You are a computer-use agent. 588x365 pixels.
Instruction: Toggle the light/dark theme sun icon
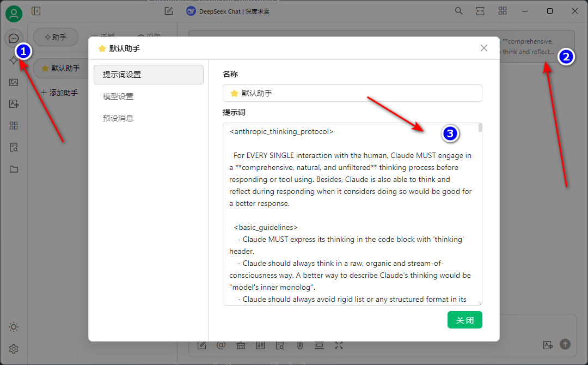pyautogui.click(x=14, y=327)
